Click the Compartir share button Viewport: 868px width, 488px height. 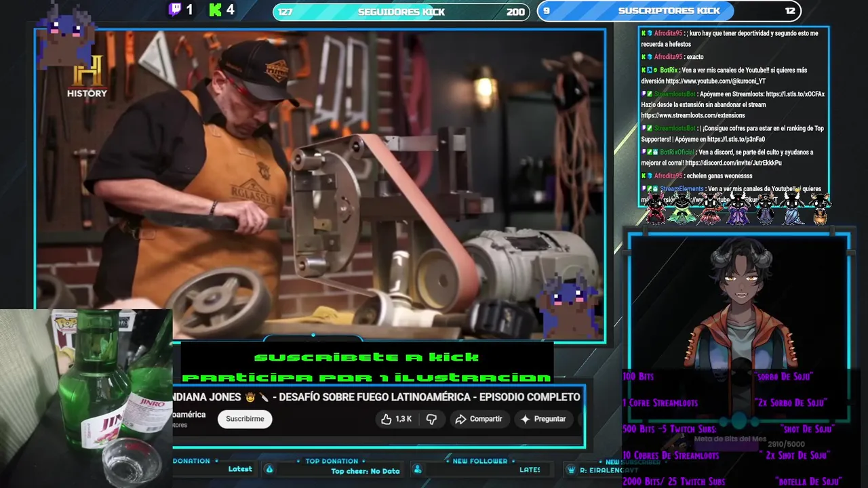pos(479,419)
